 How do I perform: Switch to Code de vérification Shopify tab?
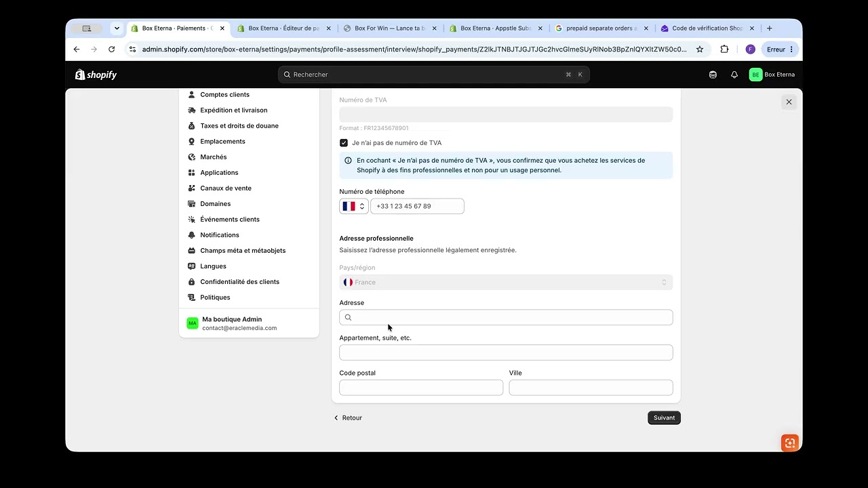pyautogui.click(x=707, y=28)
